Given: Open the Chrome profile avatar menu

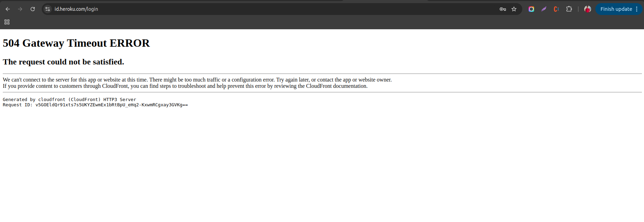Looking at the screenshot, I should tap(588, 9).
